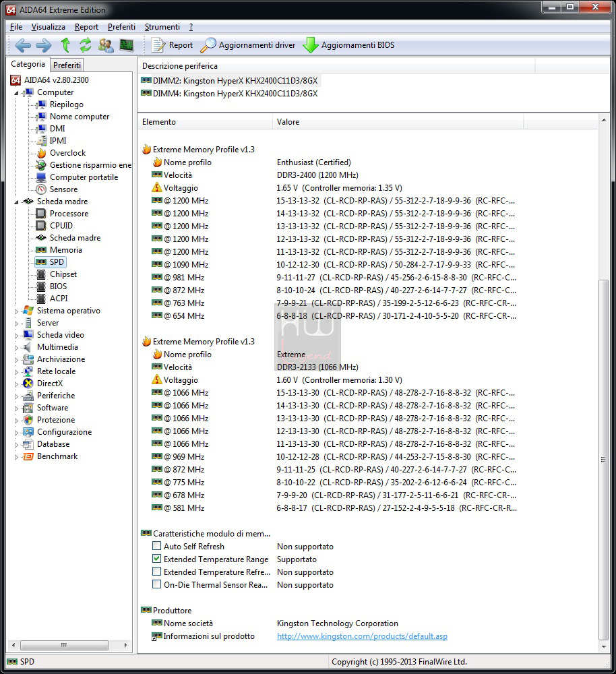Click the Configurazione tree icon
This screenshot has width=616, height=674.
pos(28,432)
